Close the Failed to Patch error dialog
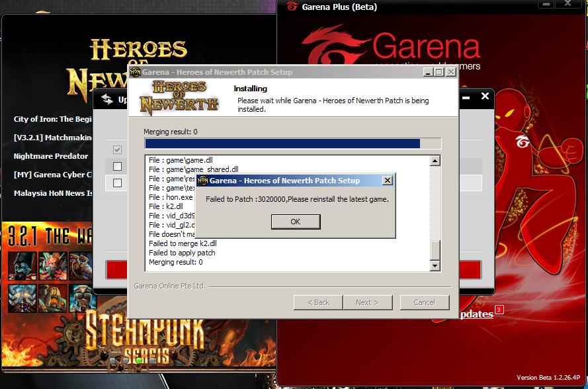 388,181
